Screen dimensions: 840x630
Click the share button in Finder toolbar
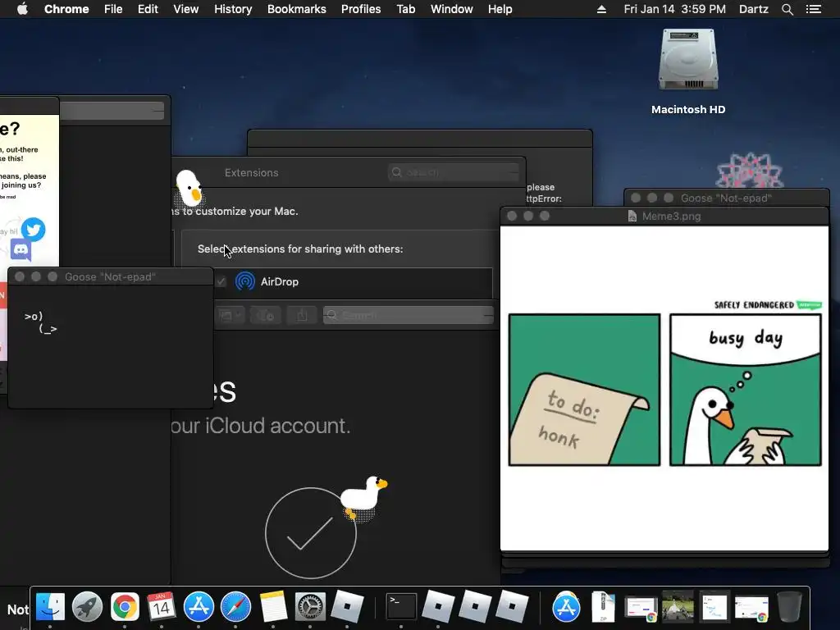(302, 316)
